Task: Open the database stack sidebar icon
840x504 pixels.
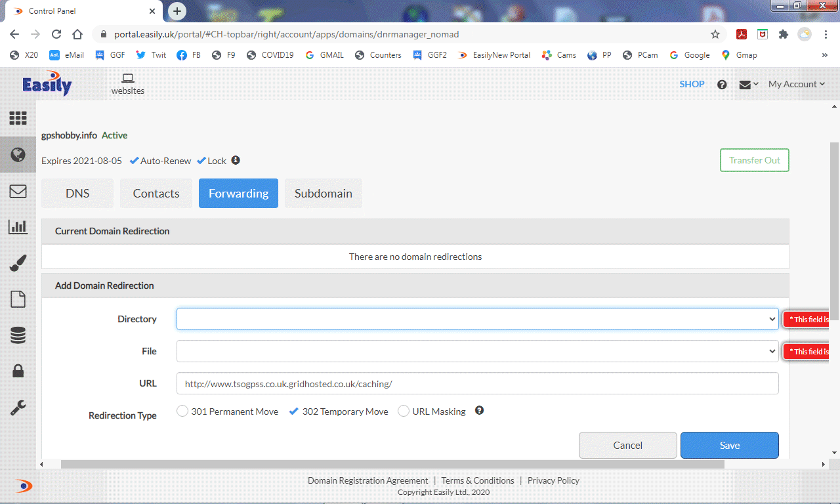Action: click(x=18, y=335)
